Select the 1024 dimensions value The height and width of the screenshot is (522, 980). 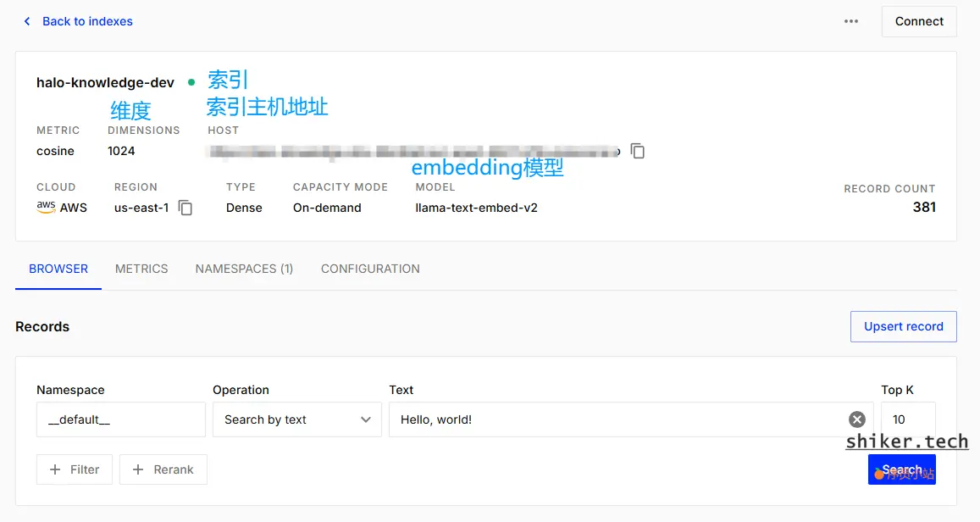pyautogui.click(x=121, y=151)
